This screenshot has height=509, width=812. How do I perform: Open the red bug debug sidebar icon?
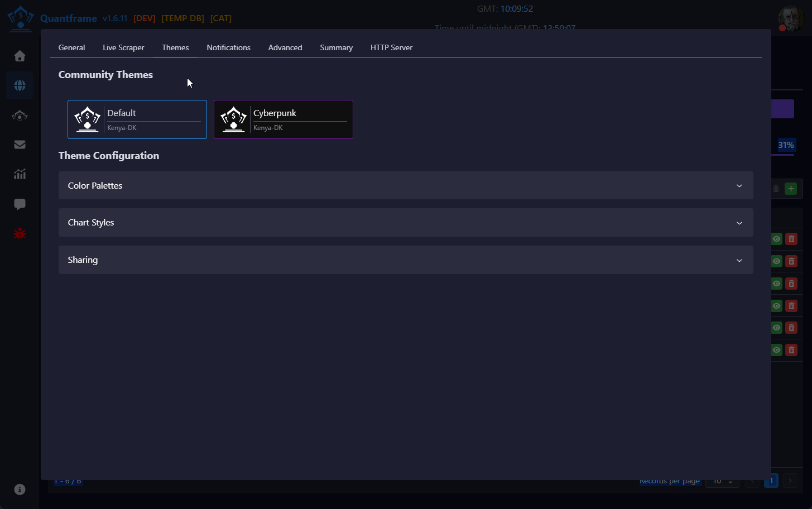(20, 233)
